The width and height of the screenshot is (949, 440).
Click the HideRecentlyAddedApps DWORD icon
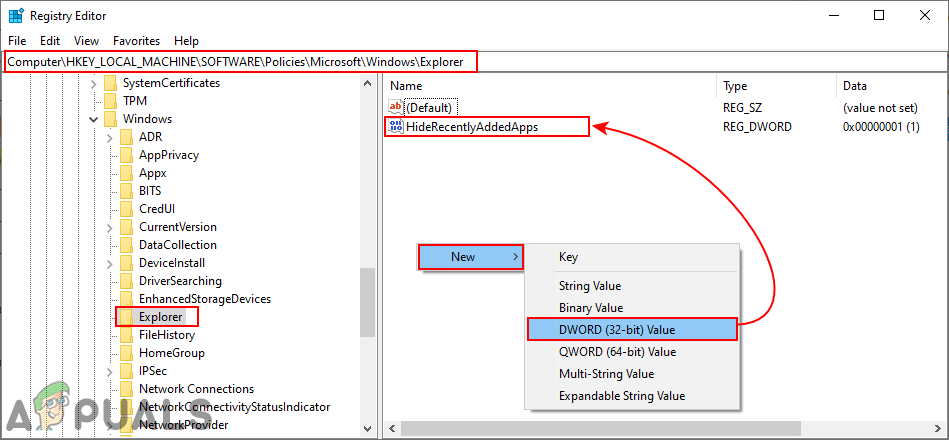[396, 126]
